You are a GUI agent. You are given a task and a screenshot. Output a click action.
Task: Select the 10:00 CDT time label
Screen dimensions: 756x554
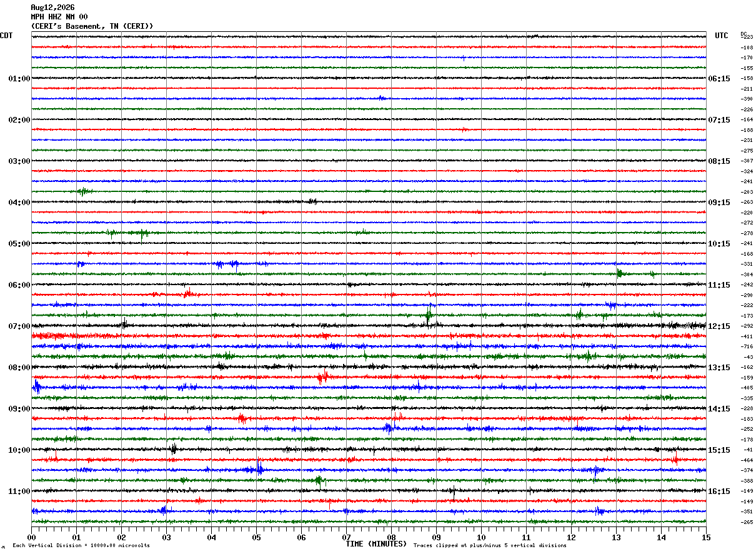[x=19, y=450]
